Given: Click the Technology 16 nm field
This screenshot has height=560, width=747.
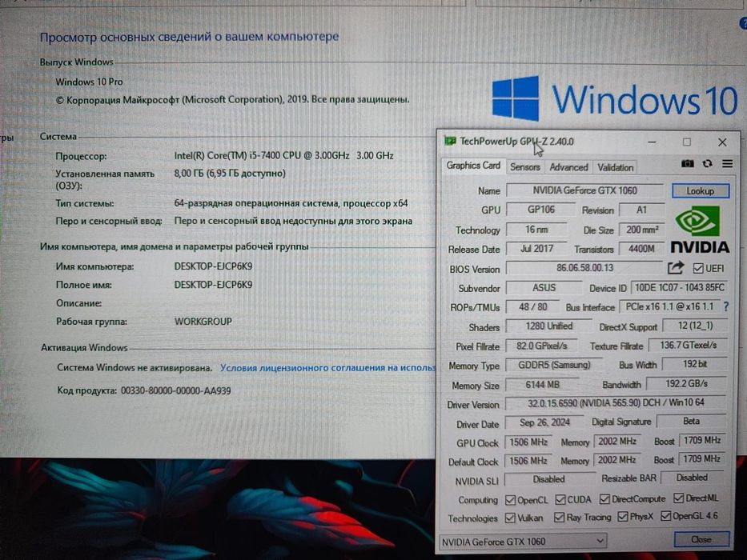Looking at the screenshot, I should coord(536,230).
